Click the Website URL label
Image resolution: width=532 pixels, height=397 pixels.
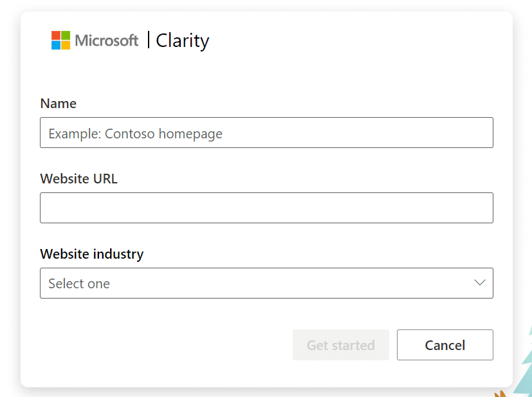[78, 179]
